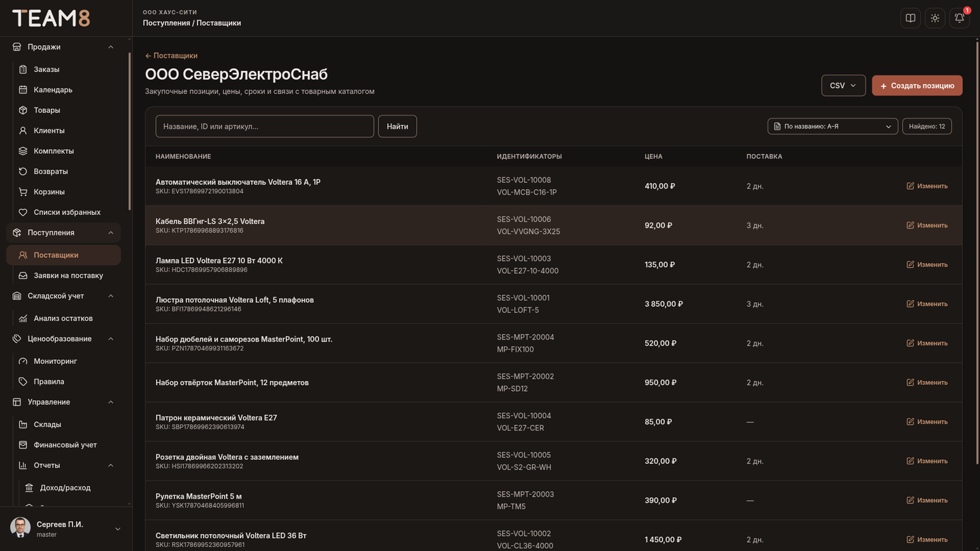This screenshot has width=980, height=551.
Task: Go to the Управление sidebar section
Action: (x=63, y=402)
